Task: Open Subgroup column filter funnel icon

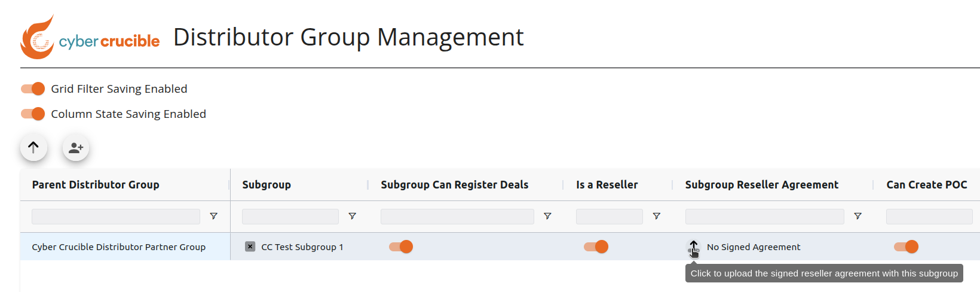Action: coord(352,216)
